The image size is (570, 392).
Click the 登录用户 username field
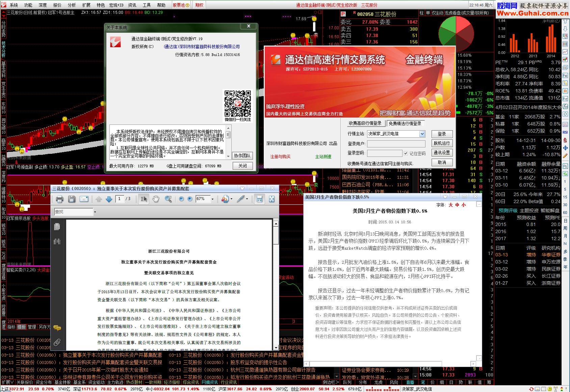(x=396, y=144)
